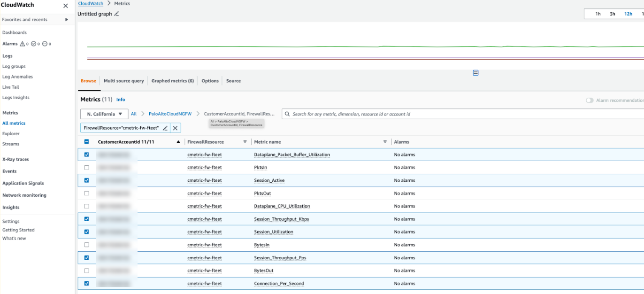Click the filter icon on the FirewallResource column
The height and width of the screenshot is (294, 644).
tap(244, 141)
